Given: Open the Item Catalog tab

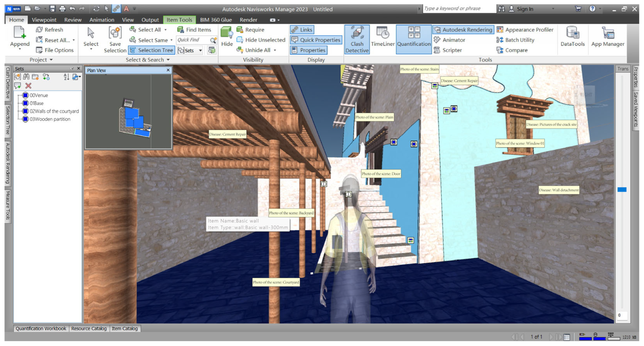Looking at the screenshot, I should [124, 328].
